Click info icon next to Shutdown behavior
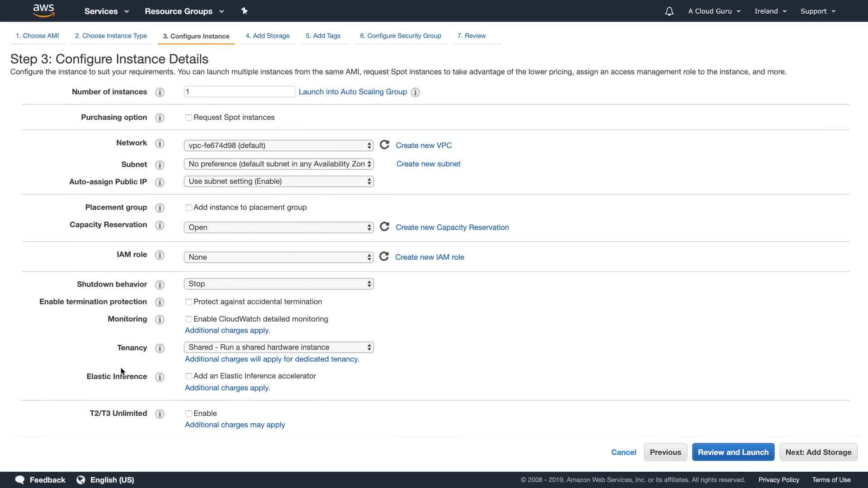 click(160, 285)
